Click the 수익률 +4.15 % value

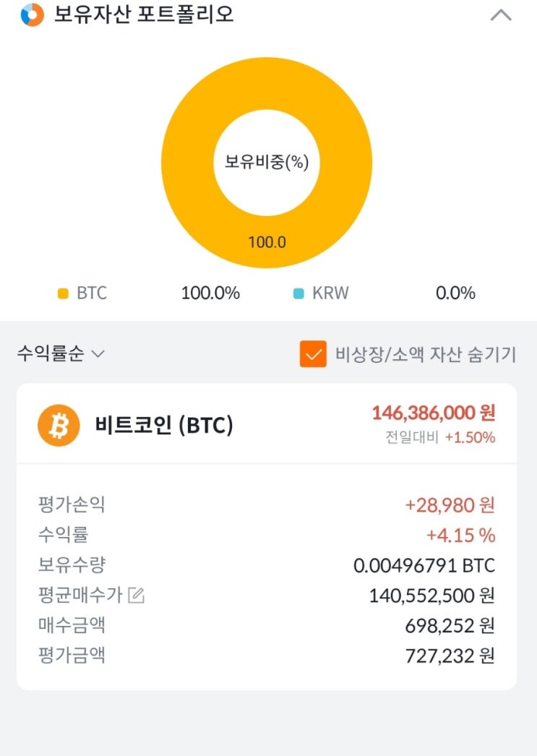click(460, 536)
